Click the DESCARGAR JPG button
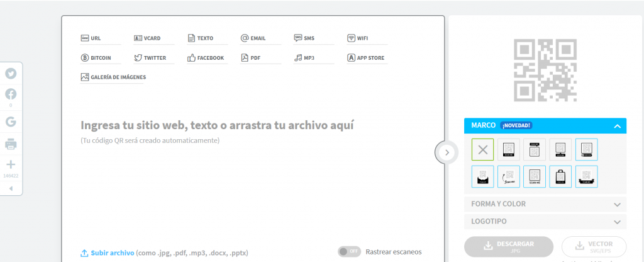This screenshot has width=644, height=262. click(508, 246)
